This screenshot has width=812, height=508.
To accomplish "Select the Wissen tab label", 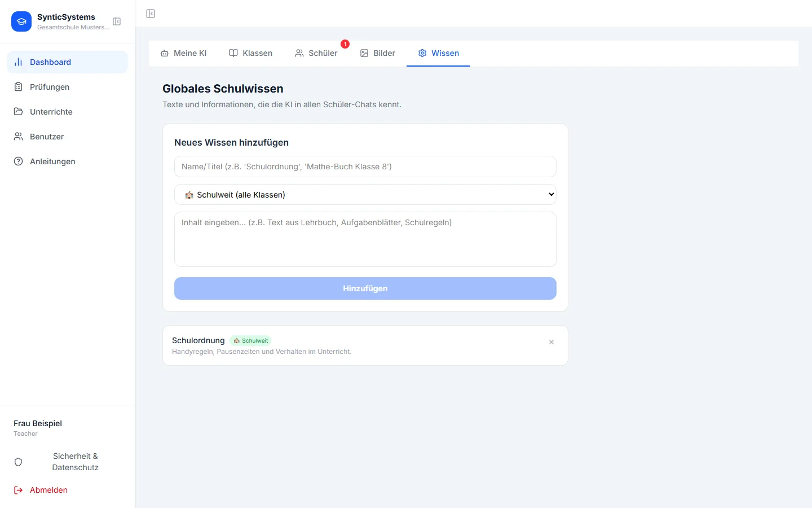I will (445, 53).
